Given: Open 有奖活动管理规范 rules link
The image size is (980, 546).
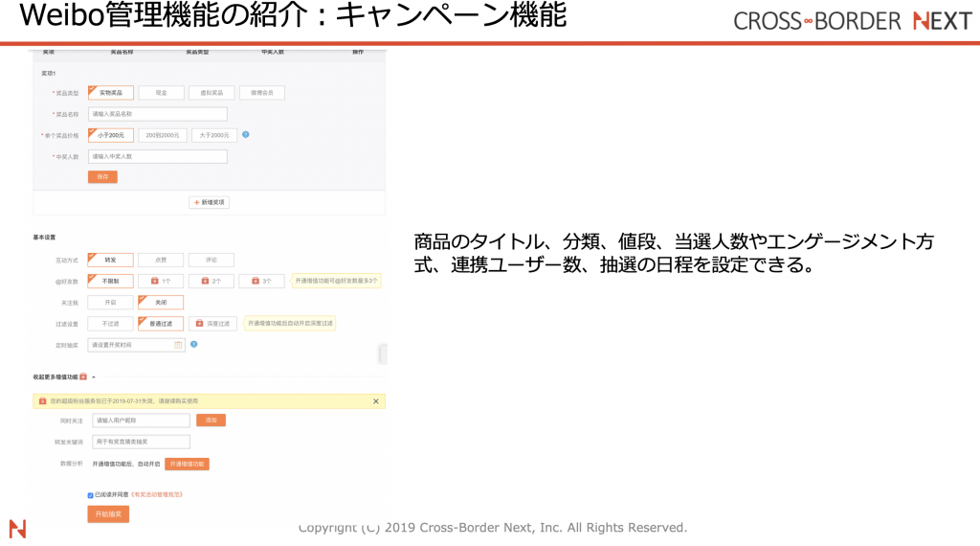Looking at the screenshot, I should pos(156,494).
